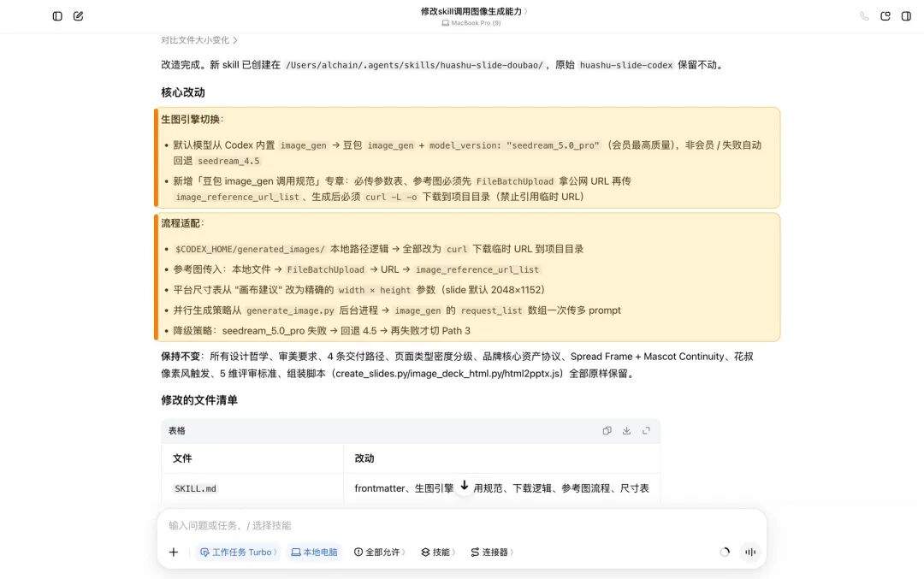924x579 pixels.
Task: Click the 保持不变 paragraph label
Action: [181, 357]
